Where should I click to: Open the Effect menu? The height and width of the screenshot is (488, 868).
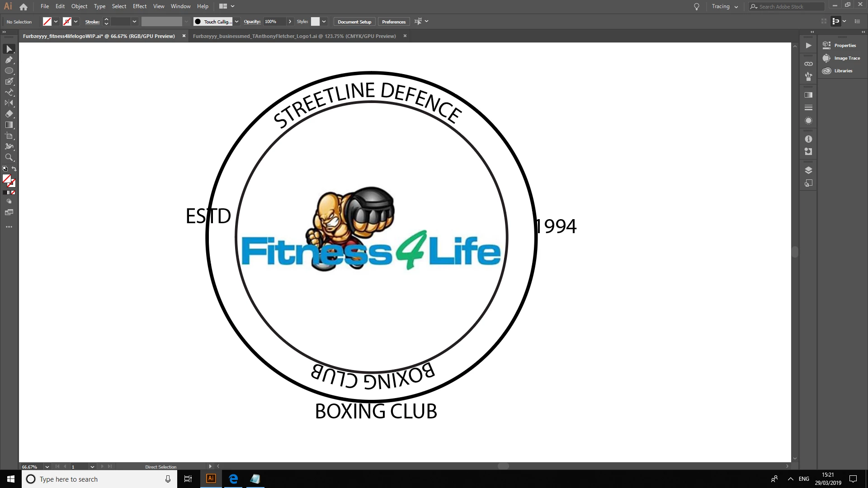[x=139, y=6]
